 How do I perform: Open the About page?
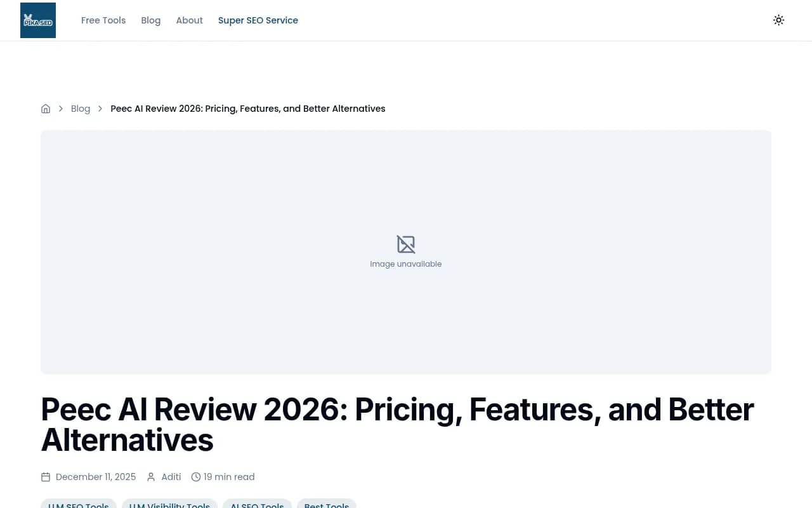(189, 20)
